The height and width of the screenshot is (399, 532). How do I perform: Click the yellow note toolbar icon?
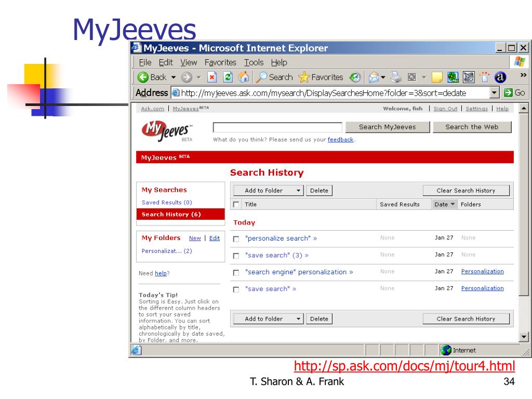(436, 77)
